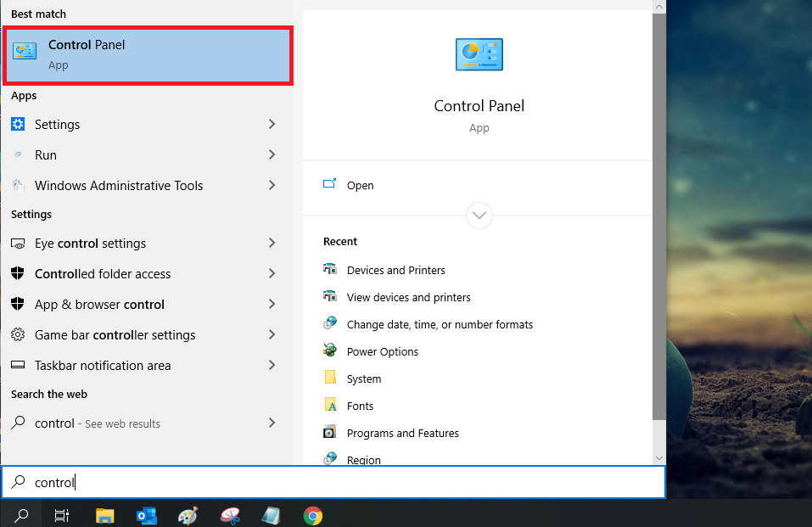Click the Settings gear app icon
This screenshot has width=812, height=527.
(x=19, y=125)
